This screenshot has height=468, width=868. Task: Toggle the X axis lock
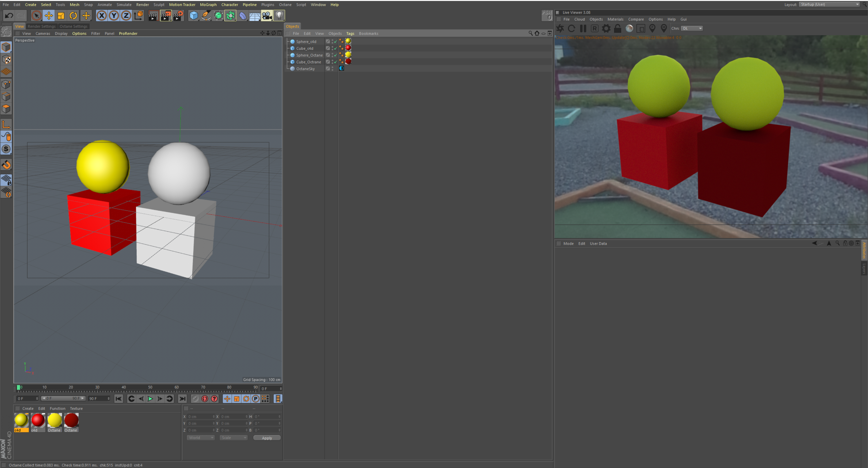pyautogui.click(x=101, y=16)
